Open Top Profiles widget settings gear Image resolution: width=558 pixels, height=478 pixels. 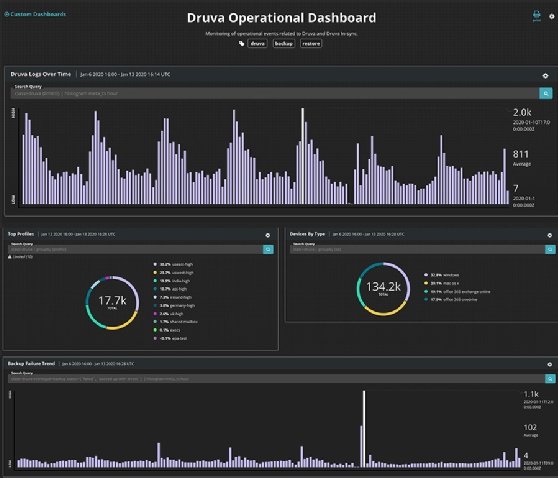[x=268, y=235]
